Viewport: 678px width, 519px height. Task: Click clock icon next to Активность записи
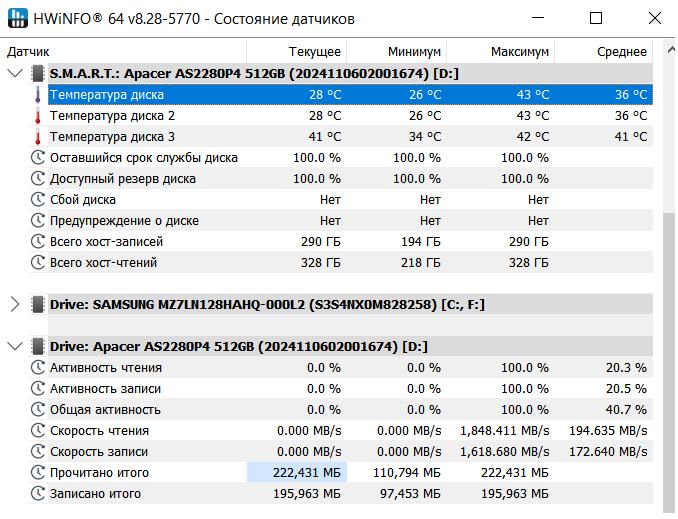[x=38, y=388]
